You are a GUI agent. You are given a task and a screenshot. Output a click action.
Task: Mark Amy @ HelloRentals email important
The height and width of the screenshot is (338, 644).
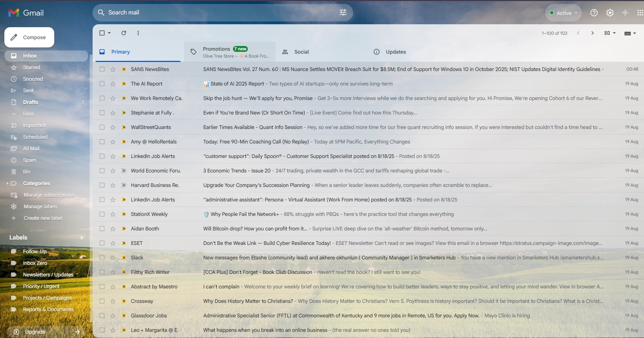tap(124, 142)
